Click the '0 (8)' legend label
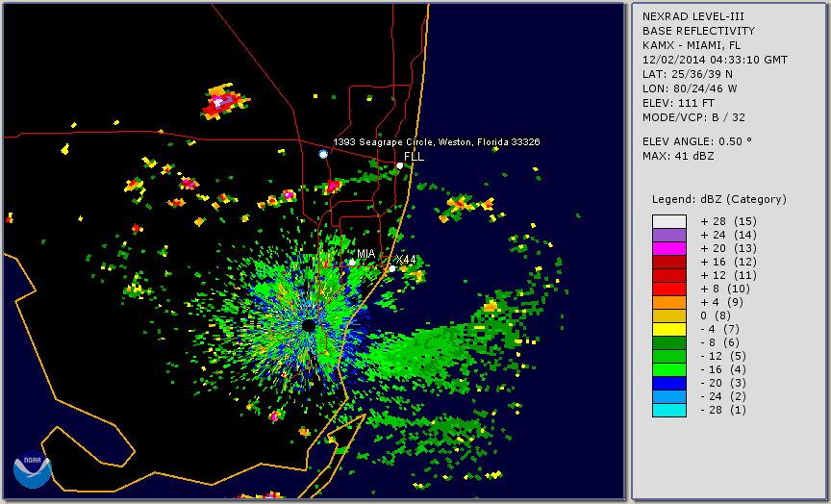This screenshot has height=504, width=831. [716, 315]
